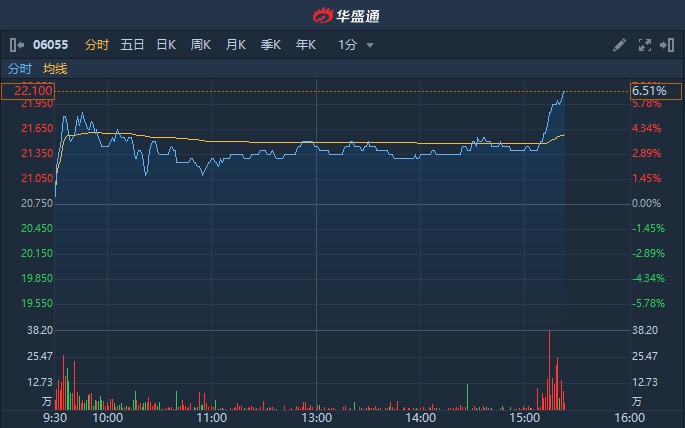The height and width of the screenshot is (428, 685).
Task: Click stock code 06055
Action: (x=50, y=45)
